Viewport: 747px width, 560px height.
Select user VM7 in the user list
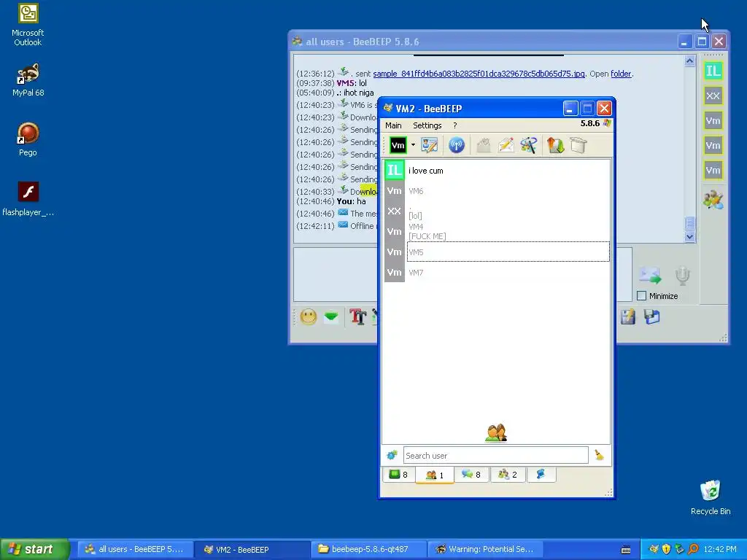(497, 273)
